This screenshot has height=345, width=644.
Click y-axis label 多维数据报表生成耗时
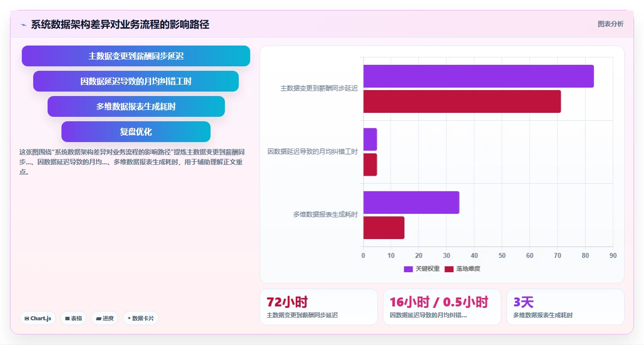(x=325, y=215)
